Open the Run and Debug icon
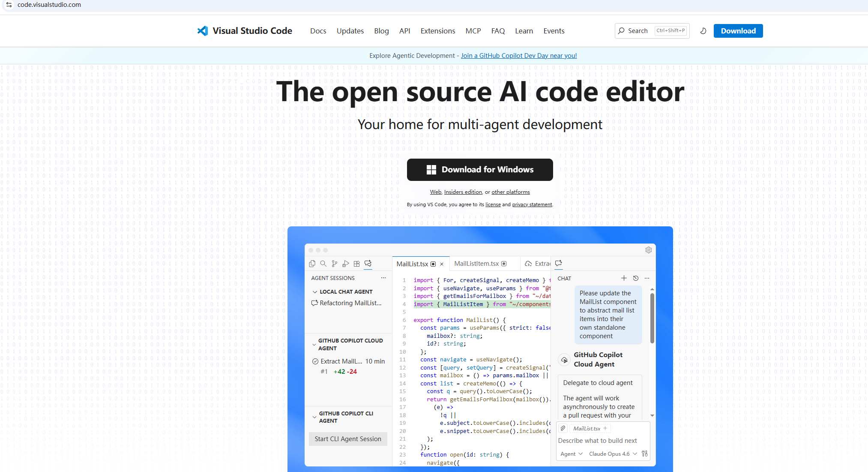This screenshot has height=472, width=868. (346, 264)
